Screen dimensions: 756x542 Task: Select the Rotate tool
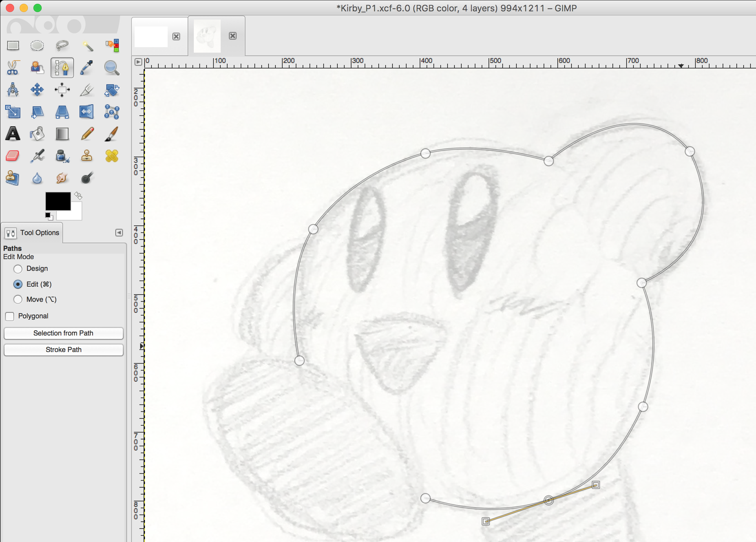pos(112,90)
